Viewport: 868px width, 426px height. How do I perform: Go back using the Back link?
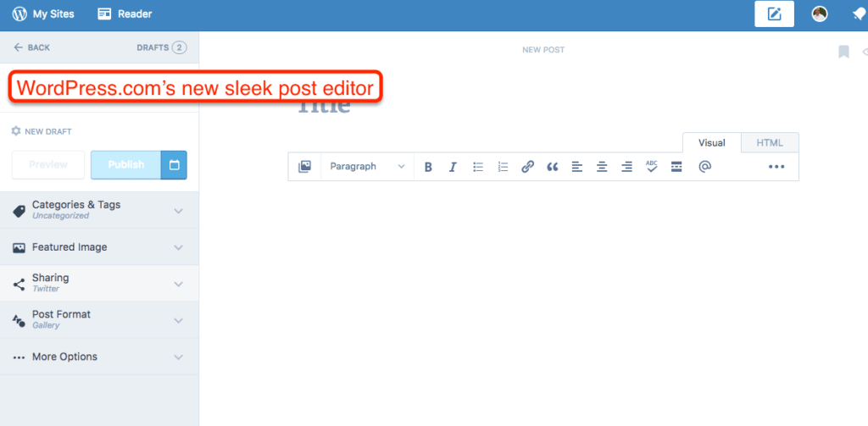(32, 47)
